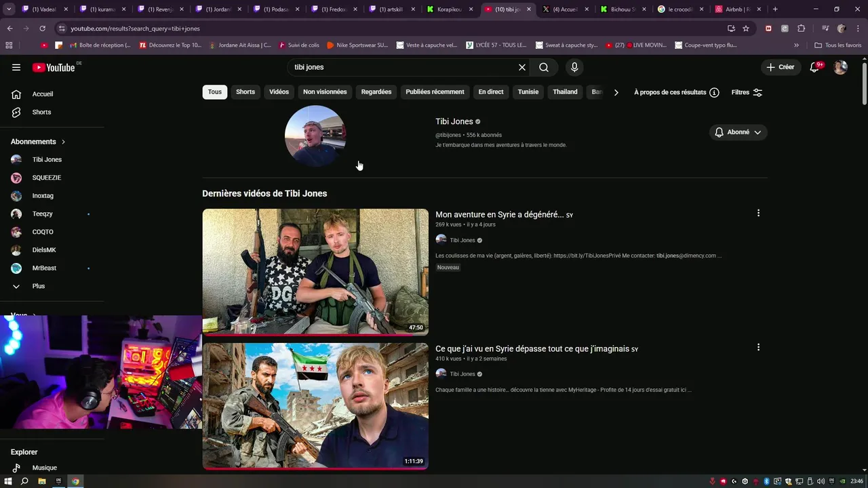Open the Chrome extensions puzzle icon
Viewport: 868px width, 488px height.
[801, 28]
